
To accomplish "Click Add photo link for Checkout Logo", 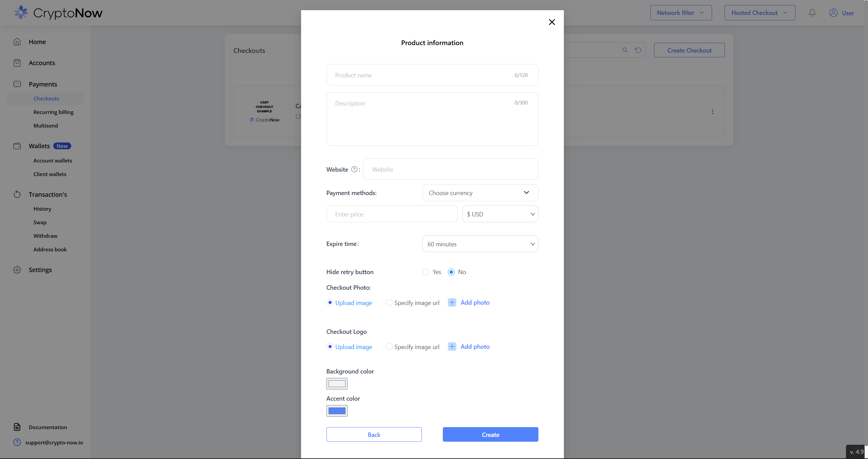I will tap(475, 346).
